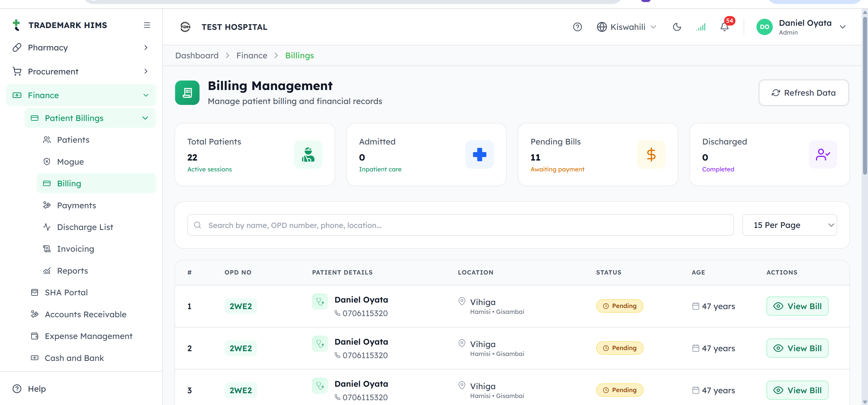Screen dimensions: 868x405
Task: Expand the Pharmacy sidebar section
Action: coord(81,47)
